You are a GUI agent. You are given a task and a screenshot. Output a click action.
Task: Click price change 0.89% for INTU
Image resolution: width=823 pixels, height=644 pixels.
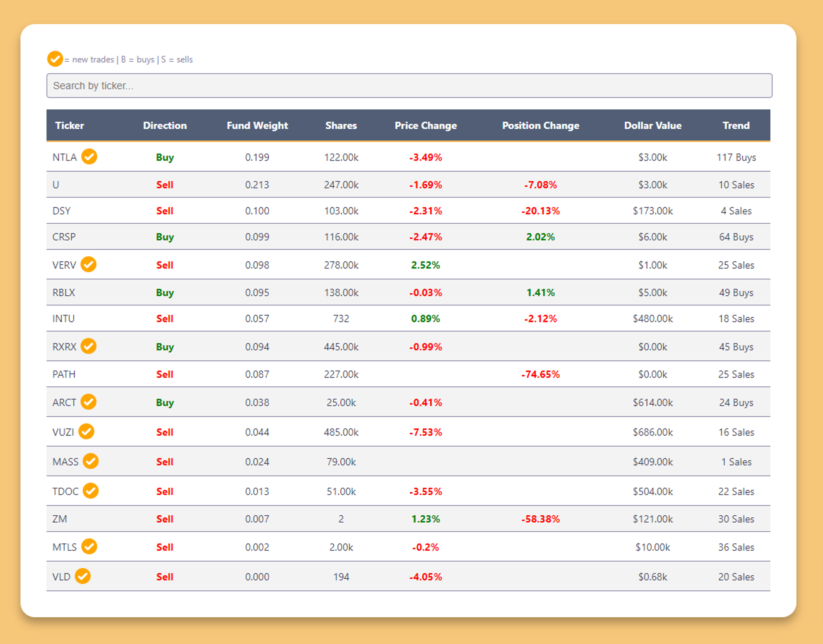pos(425,319)
